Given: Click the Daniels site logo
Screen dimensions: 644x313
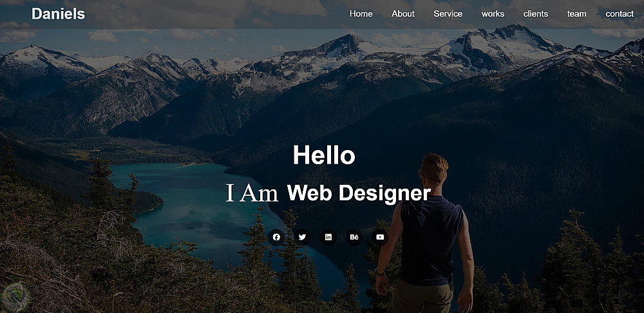Looking at the screenshot, I should [59, 14].
